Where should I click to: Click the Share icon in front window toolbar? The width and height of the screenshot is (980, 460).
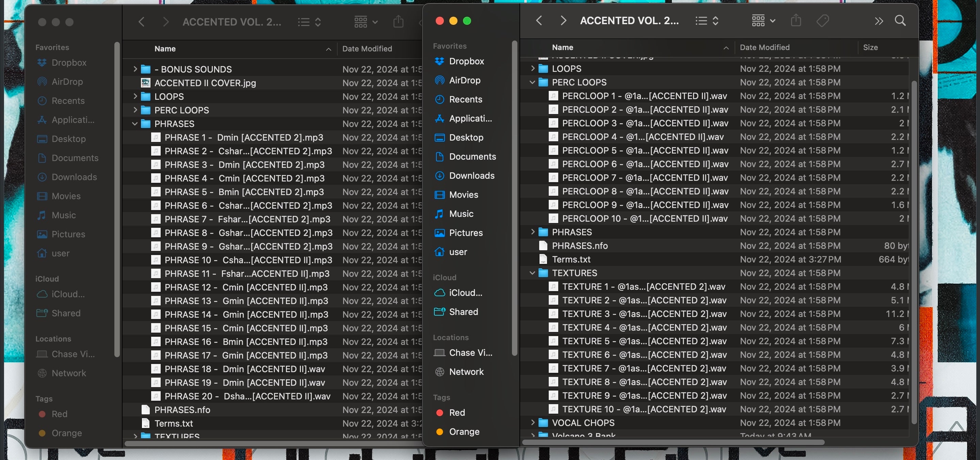(x=796, y=20)
